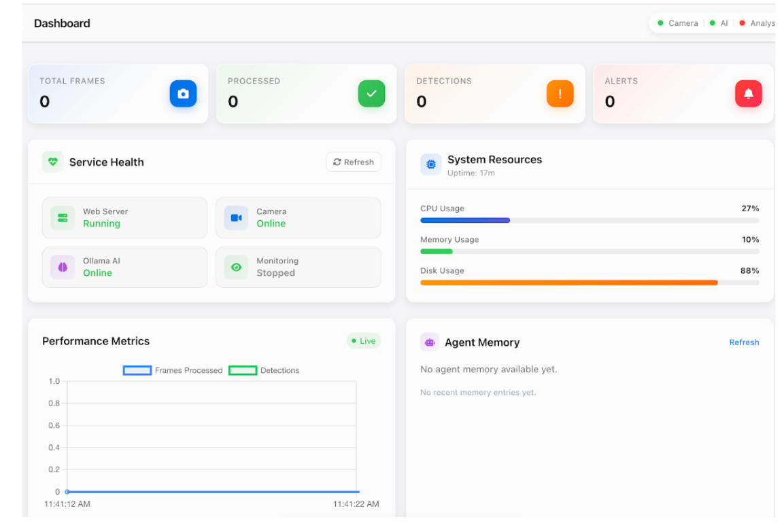
Task: Click the AI status indicator in header
Action: pyautogui.click(x=719, y=23)
